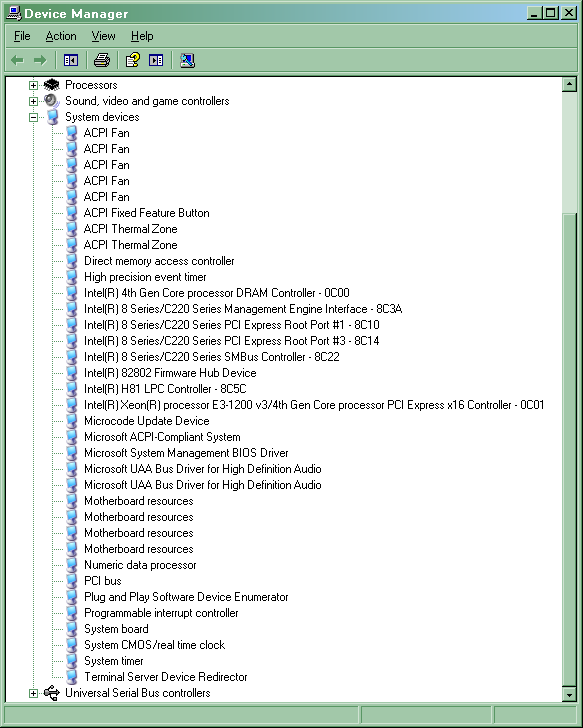This screenshot has width=583, height=728.
Task: Select Intel(R) 8 Series/C220 SMBus Controller - 8C22
Action: [212, 357]
